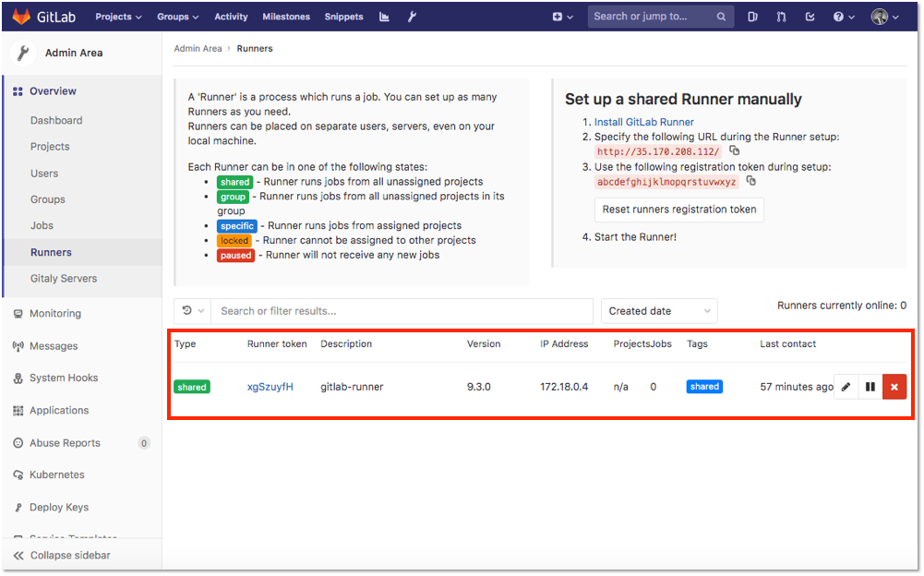Image resolution: width=924 pixels, height=576 pixels.
Task: Click the Admin Area wrench avatar in sidebar
Action: [24, 53]
